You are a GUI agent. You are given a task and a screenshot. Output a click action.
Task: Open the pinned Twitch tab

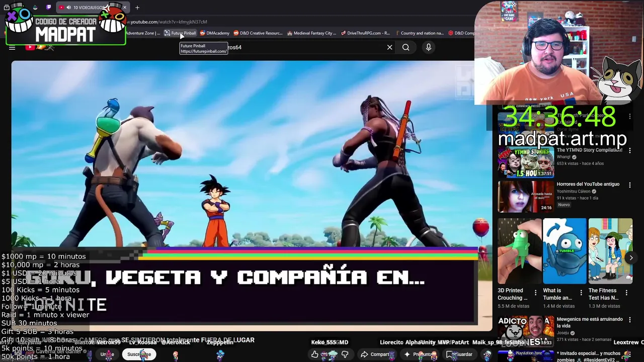(x=48, y=8)
